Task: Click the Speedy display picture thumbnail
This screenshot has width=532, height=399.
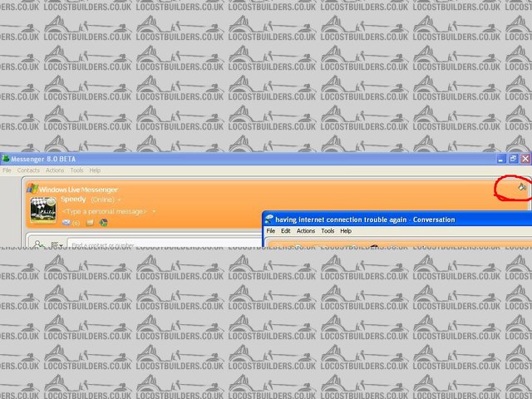Action: (43, 209)
